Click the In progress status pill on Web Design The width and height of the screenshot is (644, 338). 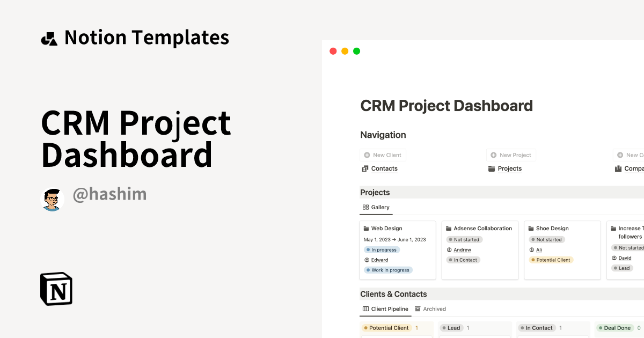coord(382,249)
